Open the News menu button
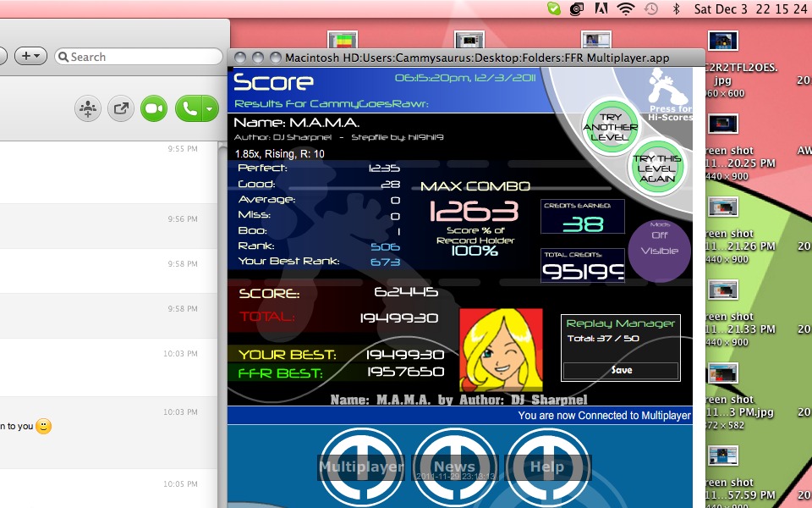The image size is (812, 508). tap(455, 467)
